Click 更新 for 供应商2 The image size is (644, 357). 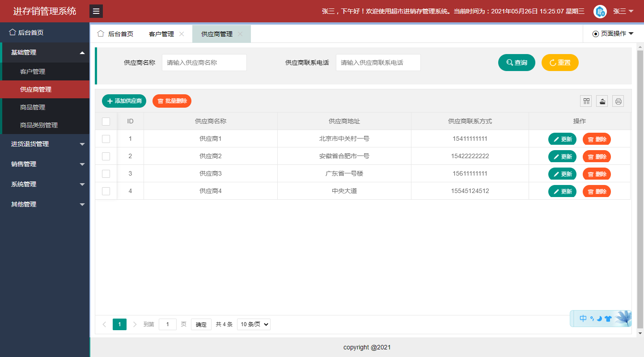coord(562,156)
